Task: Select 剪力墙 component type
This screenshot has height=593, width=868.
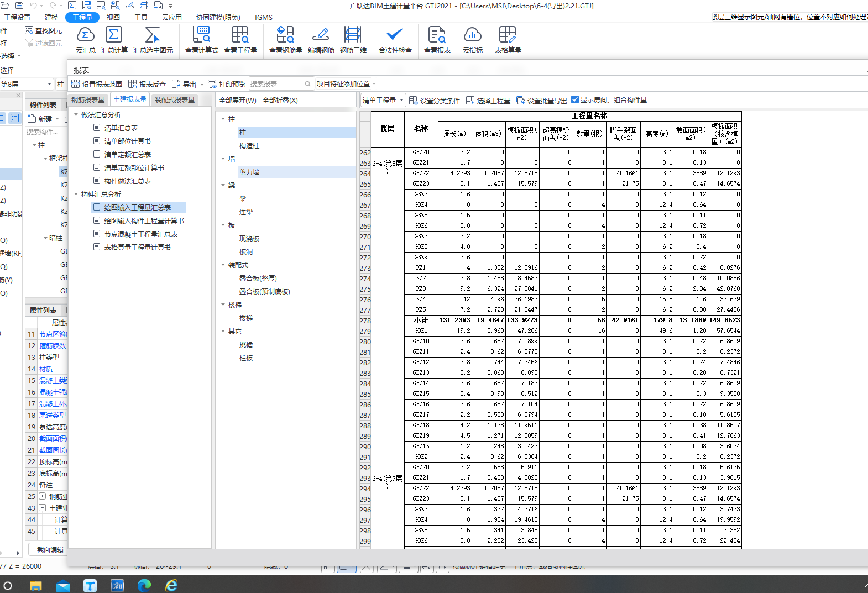Action: pos(249,172)
